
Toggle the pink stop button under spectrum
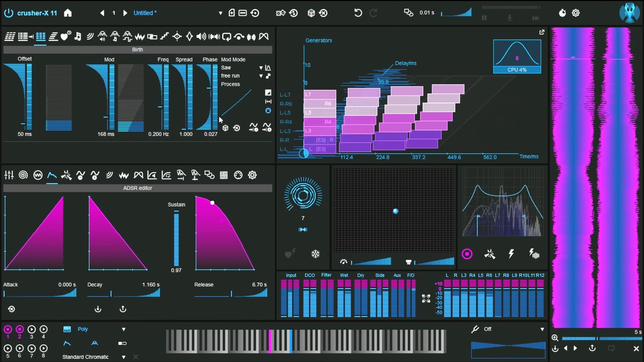[467, 254]
